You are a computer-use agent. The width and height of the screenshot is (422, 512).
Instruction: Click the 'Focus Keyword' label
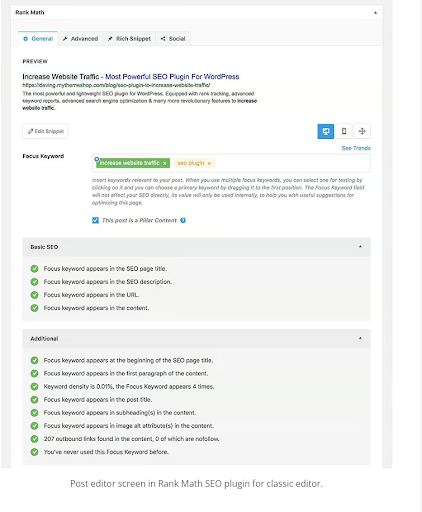click(43, 156)
